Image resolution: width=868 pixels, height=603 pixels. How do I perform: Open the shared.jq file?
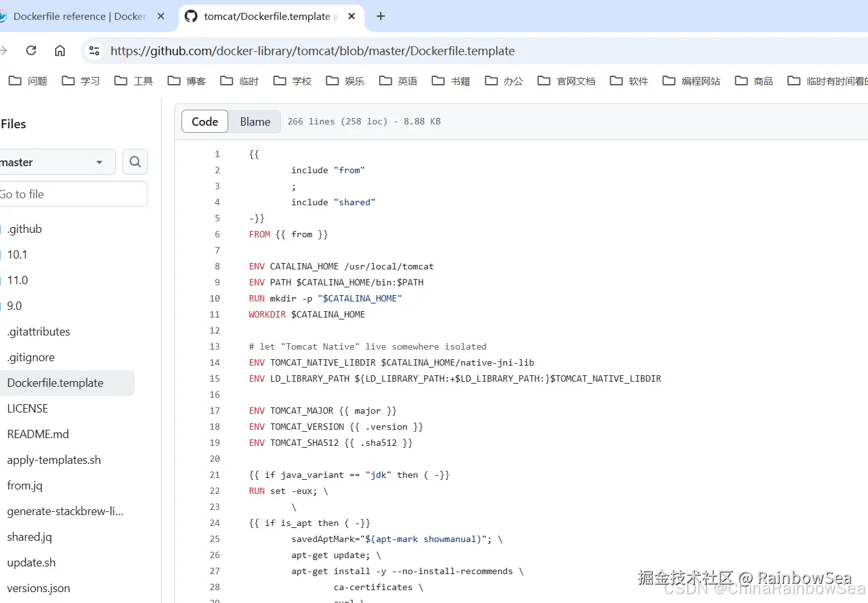tap(29, 537)
